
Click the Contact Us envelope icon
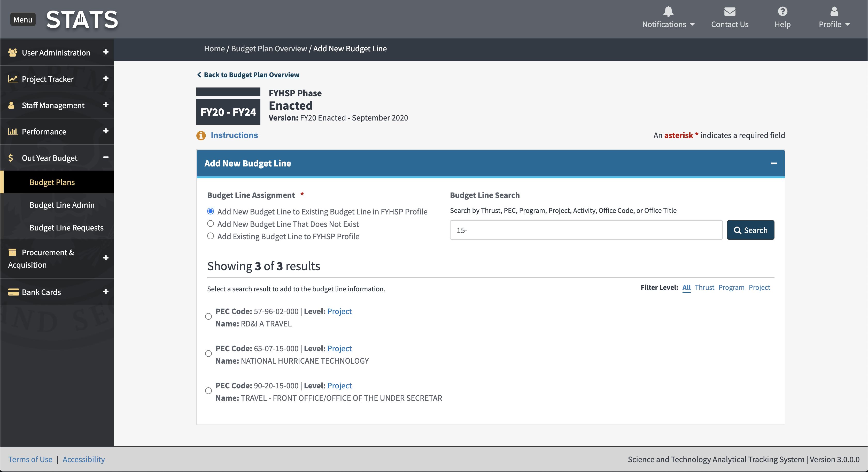click(730, 12)
